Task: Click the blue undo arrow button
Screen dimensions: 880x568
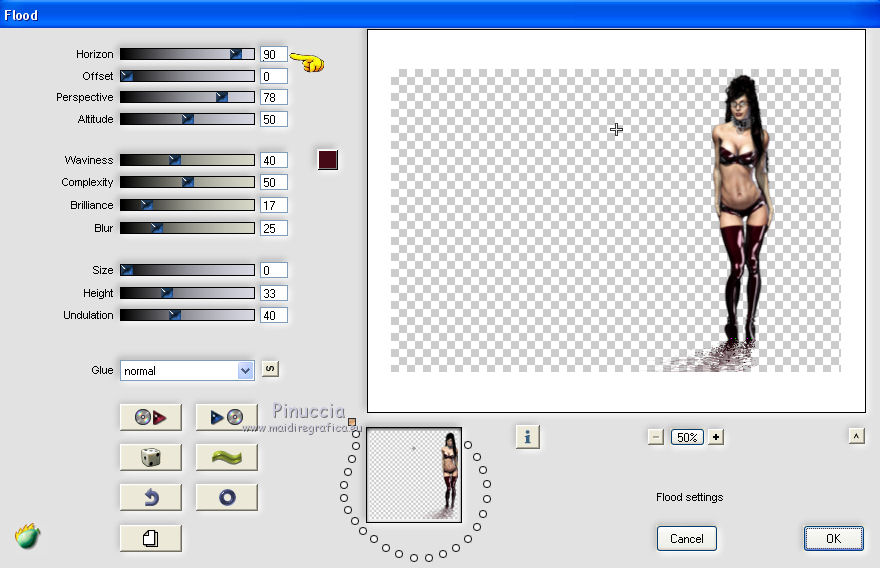Action: [150, 497]
